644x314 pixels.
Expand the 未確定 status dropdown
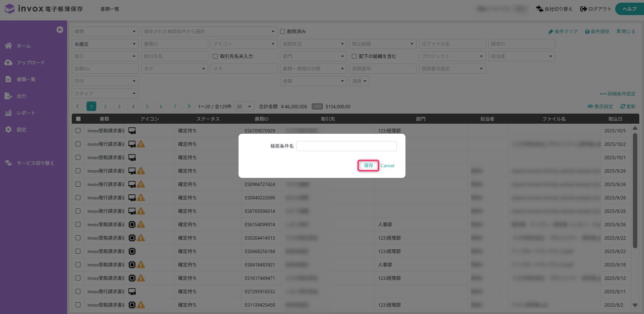(105, 44)
